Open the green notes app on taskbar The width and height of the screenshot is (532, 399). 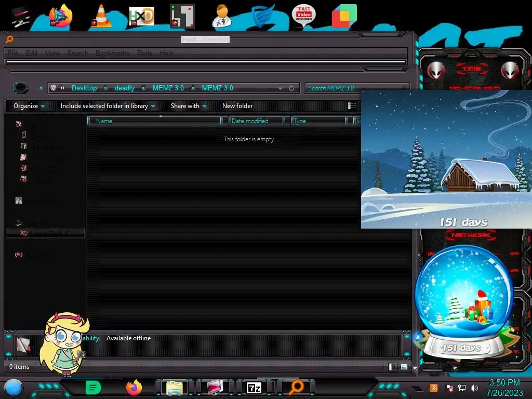(x=94, y=388)
